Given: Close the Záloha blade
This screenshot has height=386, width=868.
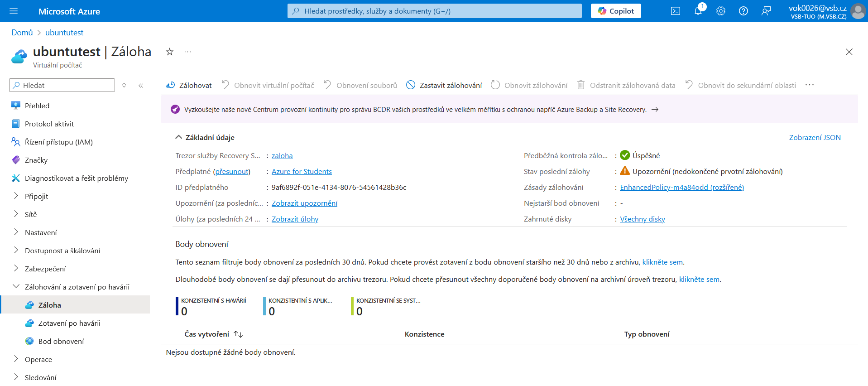Looking at the screenshot, I should (x=849, y=52).
